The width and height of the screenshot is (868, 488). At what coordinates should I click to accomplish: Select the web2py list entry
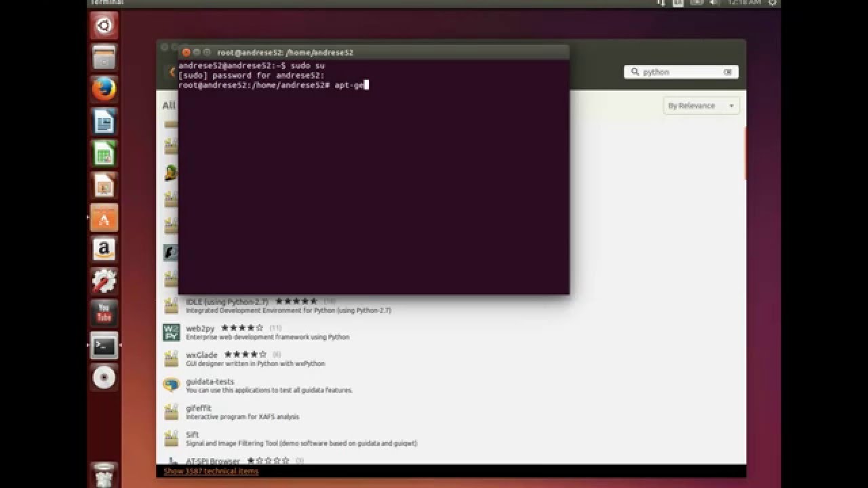pyautogui.click(x=451, y=332)
